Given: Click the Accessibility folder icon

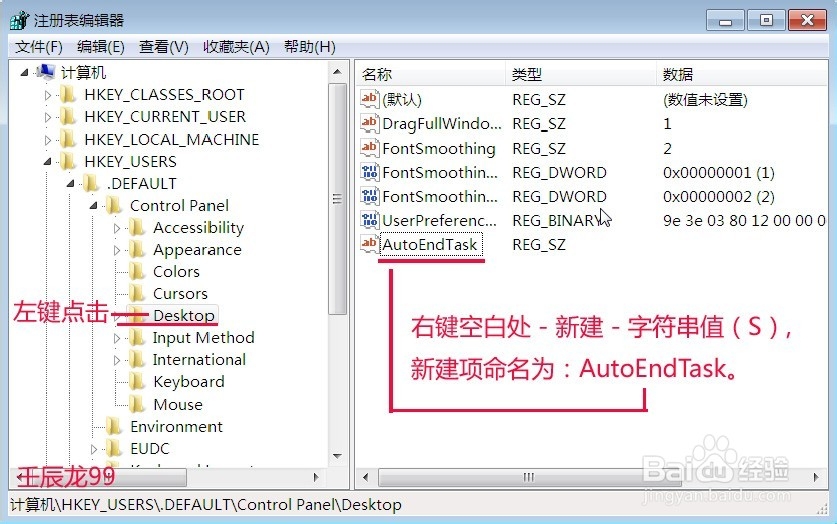Looking at the screenshot, I should coord(137,227).
